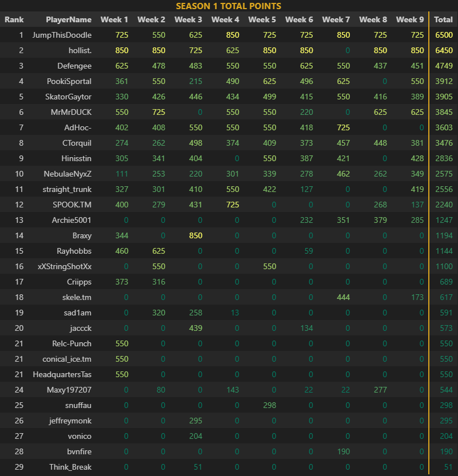Screen dimensions: 458x476
Task: Select player name Defengee
Action: pos(74,66)
